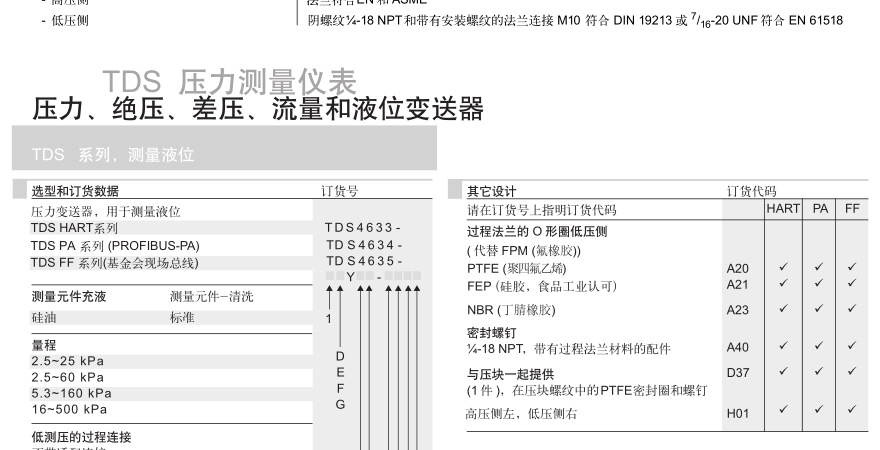Screen dimensions: 880x450
Task: Click order number "TDS4634-"
Action: tap(364, 245)
